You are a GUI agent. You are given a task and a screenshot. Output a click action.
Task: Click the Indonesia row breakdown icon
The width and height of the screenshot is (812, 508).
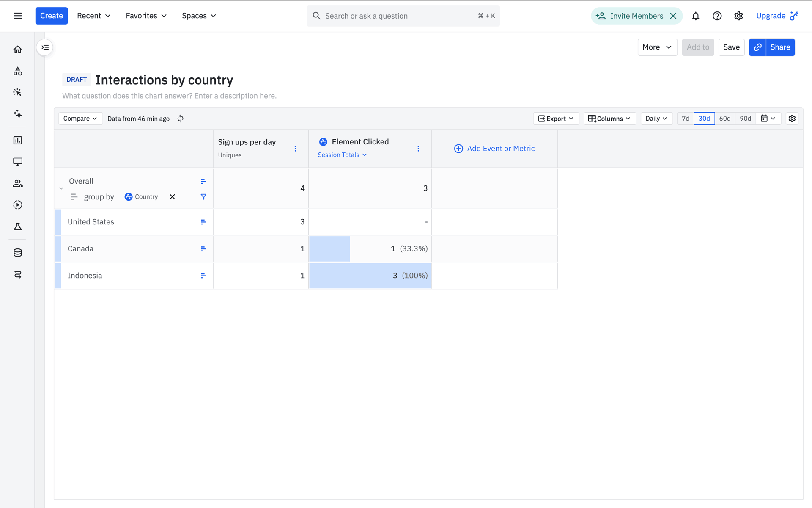click(203, 276)
